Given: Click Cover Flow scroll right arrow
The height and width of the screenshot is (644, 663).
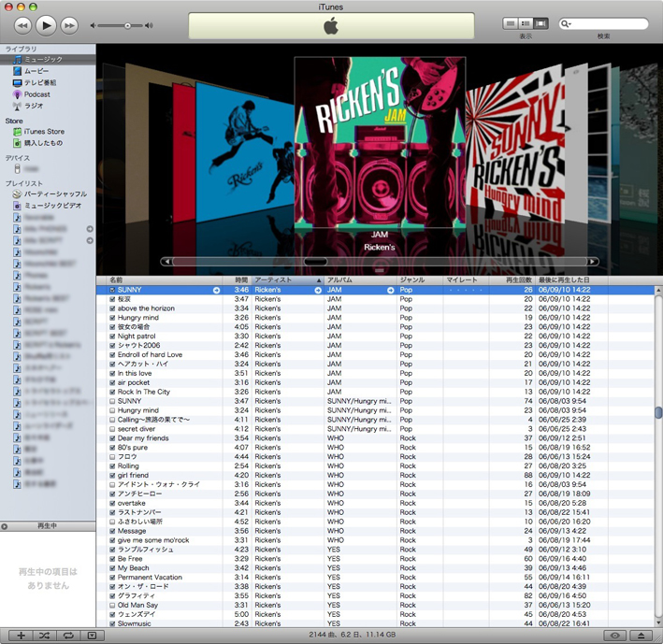Looking at the screenshot, I should coord(592,262).
